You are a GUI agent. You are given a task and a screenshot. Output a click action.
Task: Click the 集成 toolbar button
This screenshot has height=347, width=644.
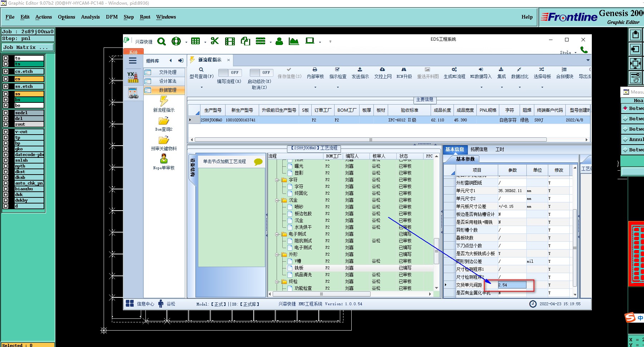(x=501, y=73)
